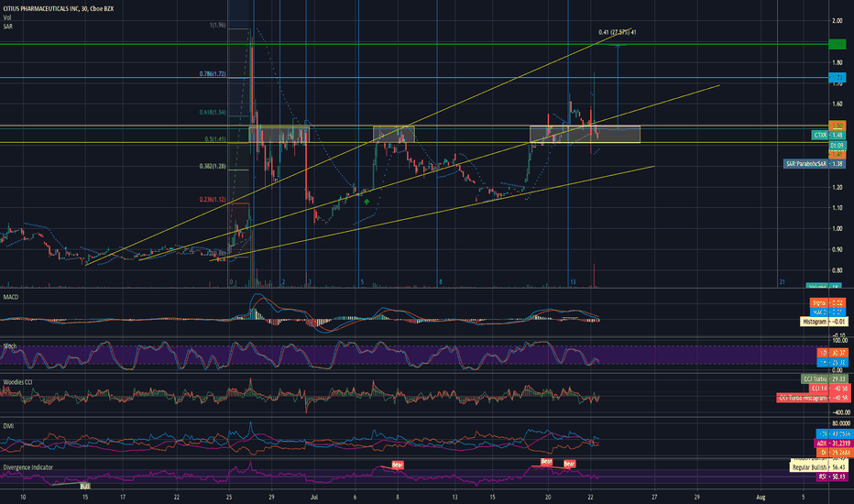Click the last Bear label in Divergence pane
Screen dimensions: 854x504
569,464
